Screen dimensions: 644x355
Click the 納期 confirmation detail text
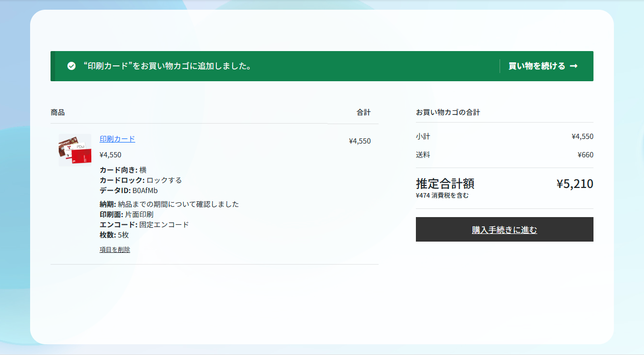(168, 204)
